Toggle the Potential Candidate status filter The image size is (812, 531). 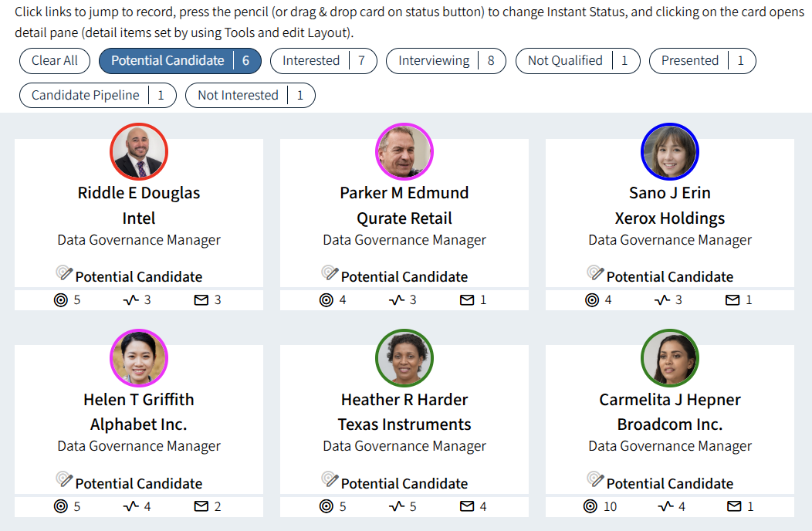point(180,61)
